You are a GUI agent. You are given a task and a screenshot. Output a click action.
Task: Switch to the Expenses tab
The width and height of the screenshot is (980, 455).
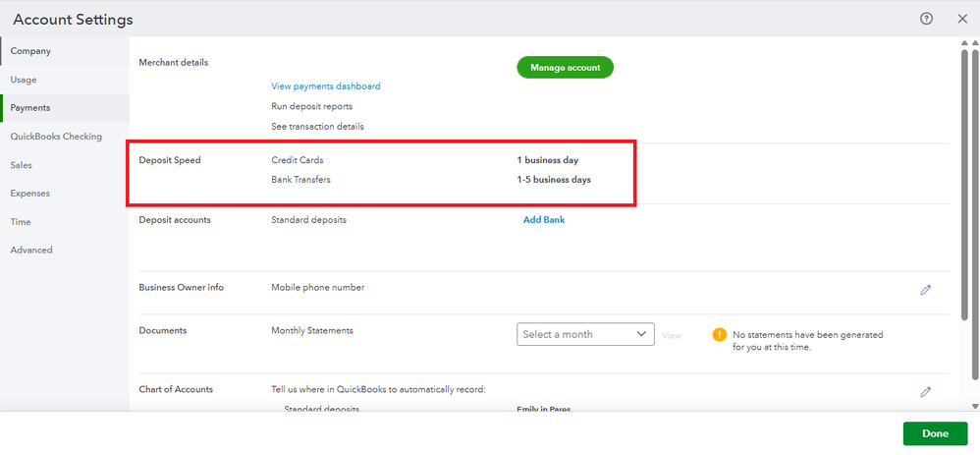click(65, 194)
